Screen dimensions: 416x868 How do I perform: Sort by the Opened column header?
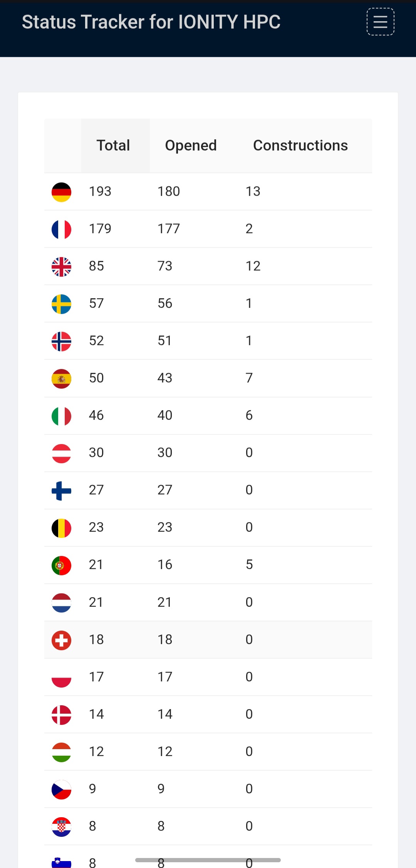(x=191, y=145)
